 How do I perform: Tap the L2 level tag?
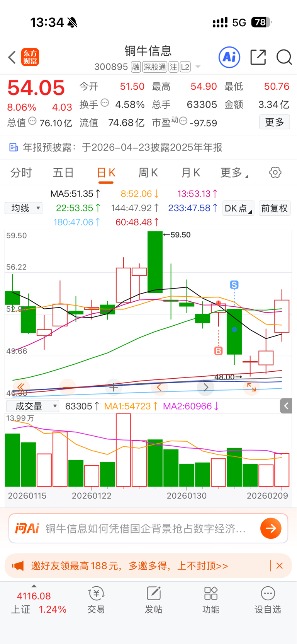pyautogui.click(x=185, y=67)
